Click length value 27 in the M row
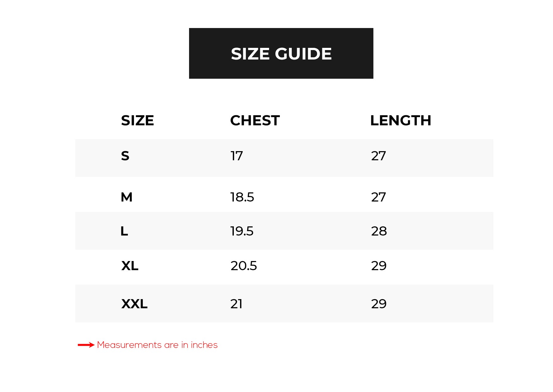553x392 pixels. point(378,197)
